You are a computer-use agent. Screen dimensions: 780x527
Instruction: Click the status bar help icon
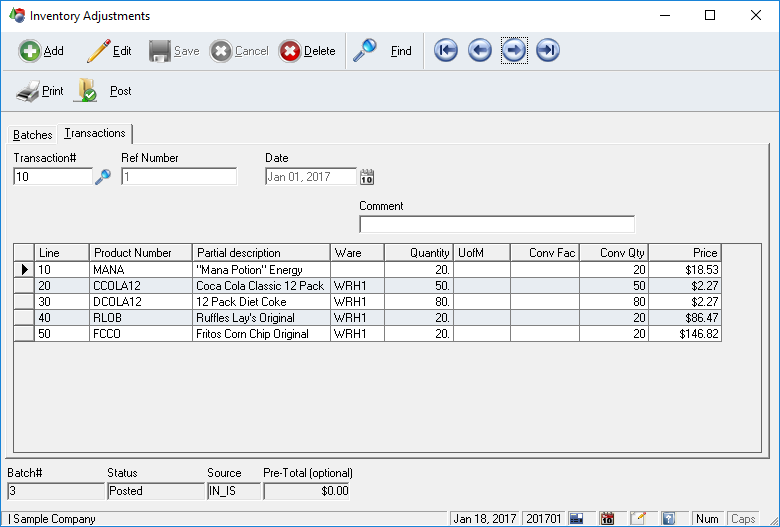[668, 519]
